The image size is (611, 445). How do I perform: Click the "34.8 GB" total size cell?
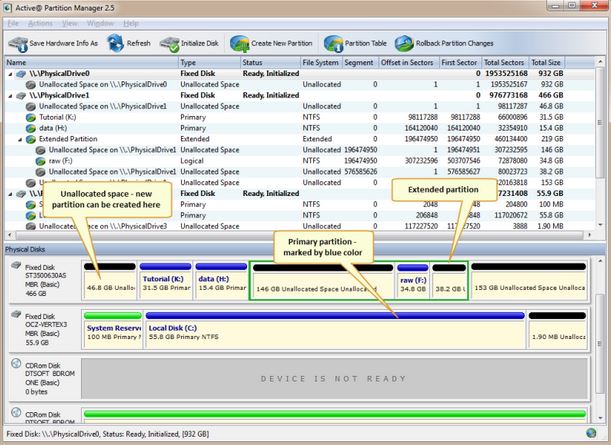tap(550, 161)
